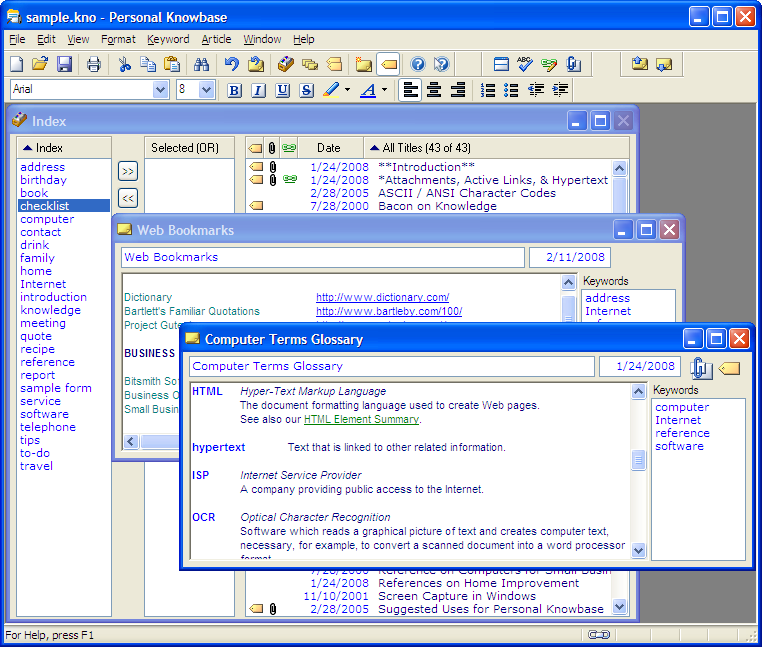Select 'checklist' in the Index list

coord(45,206)
